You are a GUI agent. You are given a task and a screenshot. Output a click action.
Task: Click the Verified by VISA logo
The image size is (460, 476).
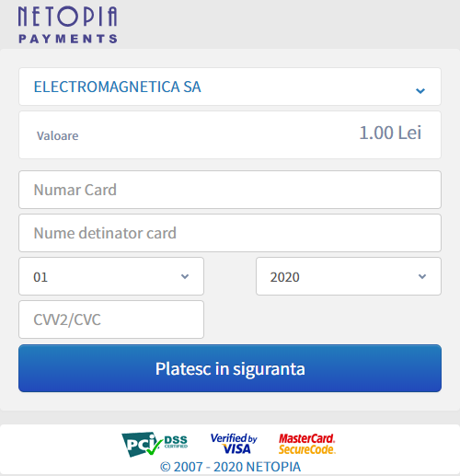point(234,444)
